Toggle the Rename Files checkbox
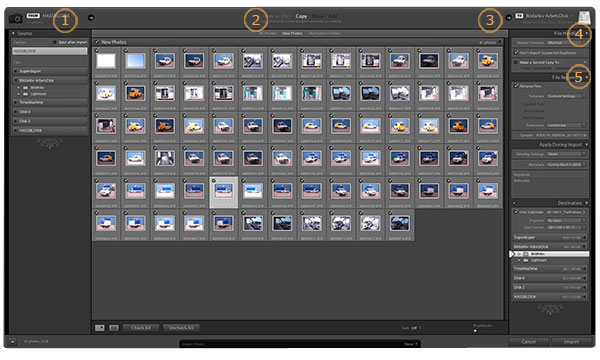Viewport: 600px width, 360px height. click(516, 86)
